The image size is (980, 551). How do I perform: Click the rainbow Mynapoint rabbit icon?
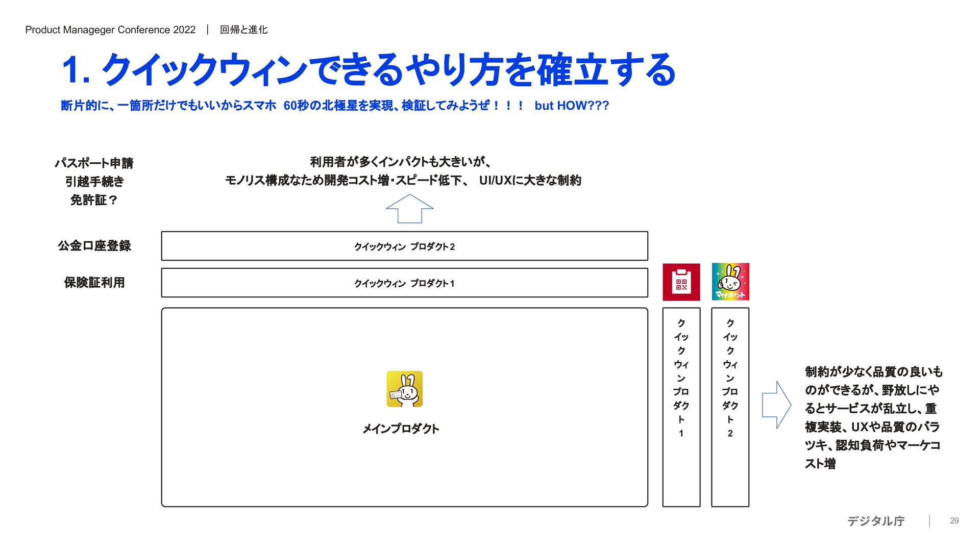[x=730, y=282]
